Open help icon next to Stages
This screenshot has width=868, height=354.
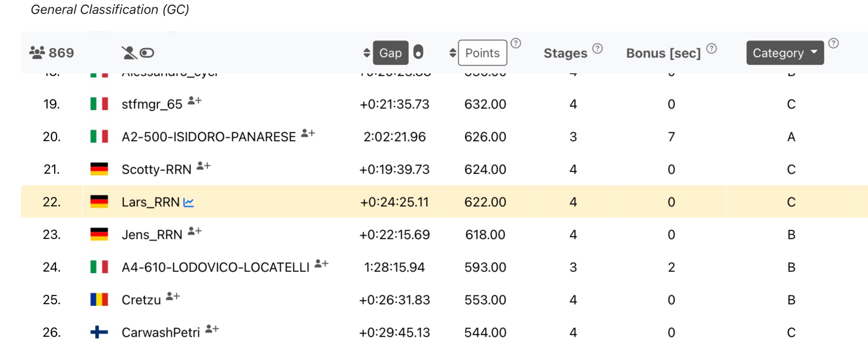tap(597, 48)
